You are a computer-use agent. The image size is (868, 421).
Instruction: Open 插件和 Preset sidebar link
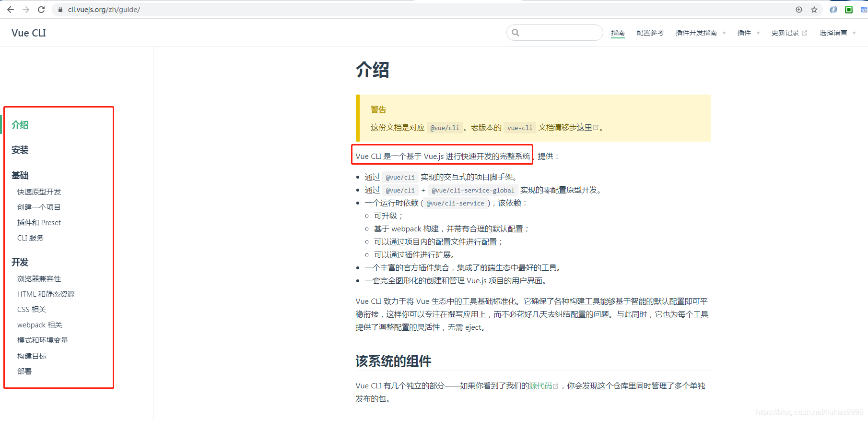[x=39, y=222]
